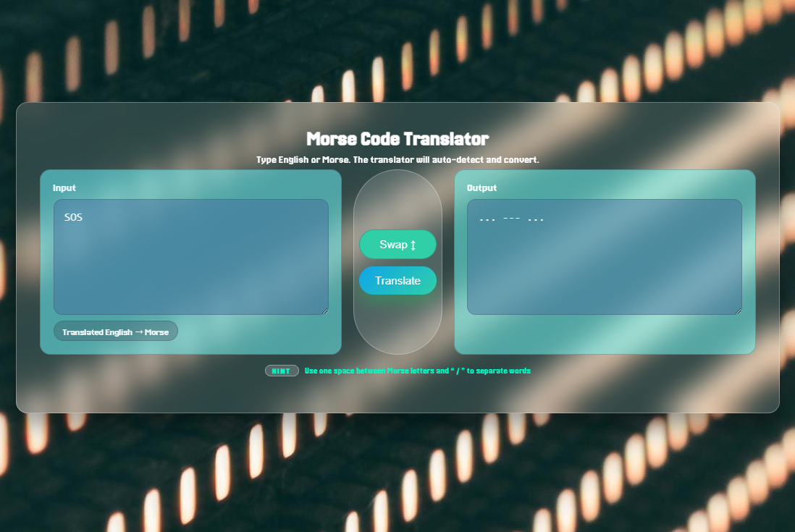Click the 'Input' label
The width and height of the screenshot is (795, 532).
pos(64,188)
